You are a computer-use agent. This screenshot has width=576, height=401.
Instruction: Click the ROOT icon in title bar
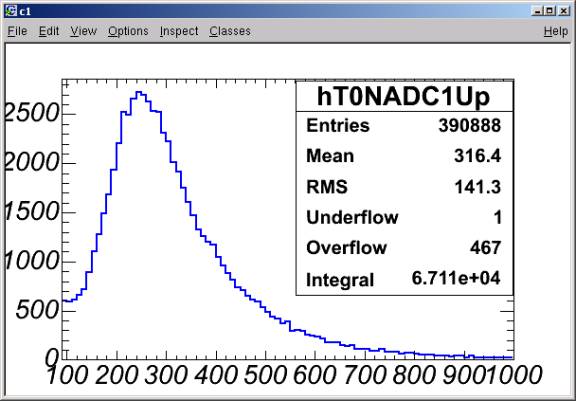[x=11, y=11]
